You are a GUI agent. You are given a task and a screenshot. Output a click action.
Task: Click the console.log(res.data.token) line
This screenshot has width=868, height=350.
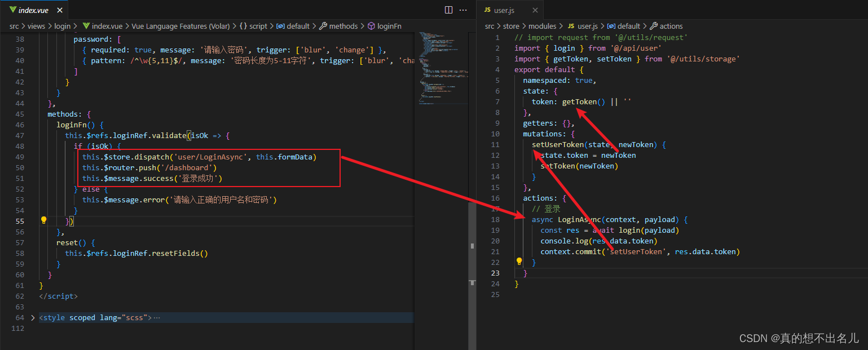tap(599, 241)
